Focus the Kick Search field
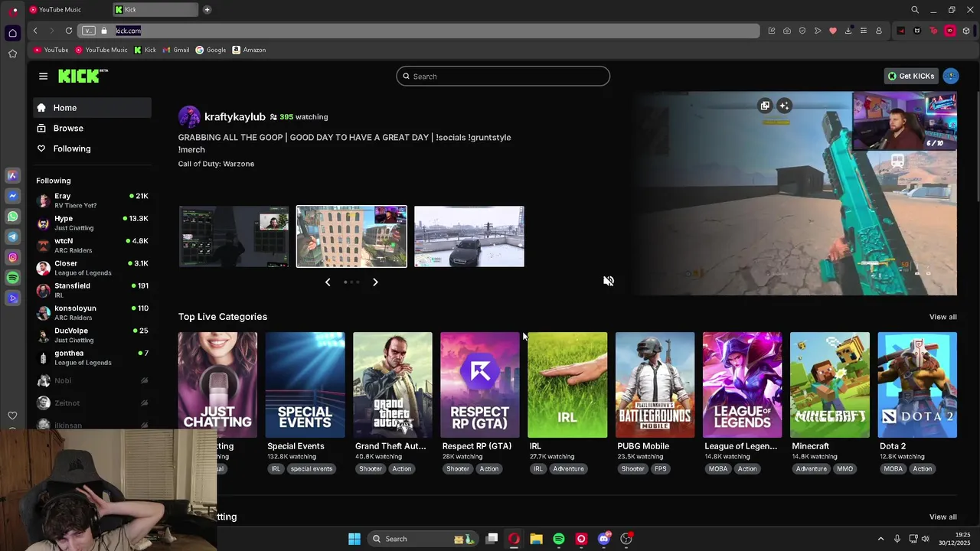Image resolution: width=980 pixels, height=551 pixels. (503, 77)
